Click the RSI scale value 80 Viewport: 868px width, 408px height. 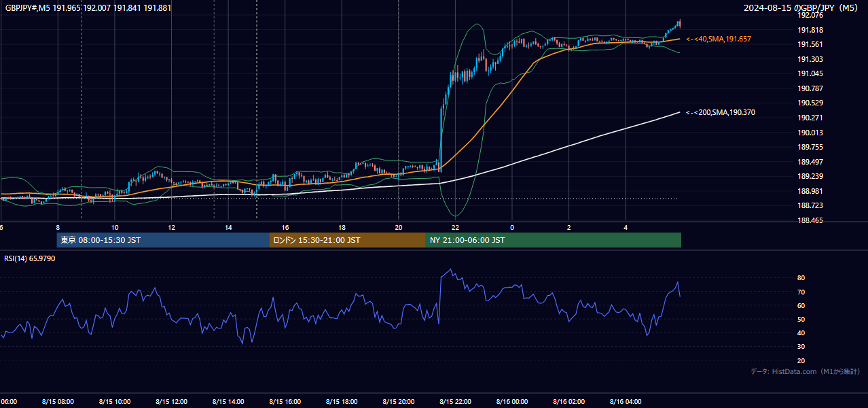coord(801,278)
